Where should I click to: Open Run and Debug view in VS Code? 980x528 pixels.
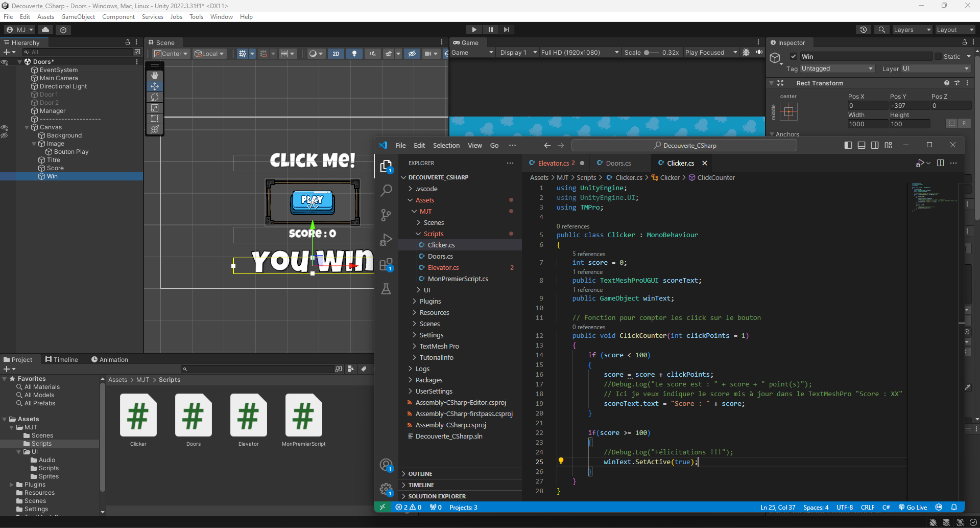coord(386,240)
